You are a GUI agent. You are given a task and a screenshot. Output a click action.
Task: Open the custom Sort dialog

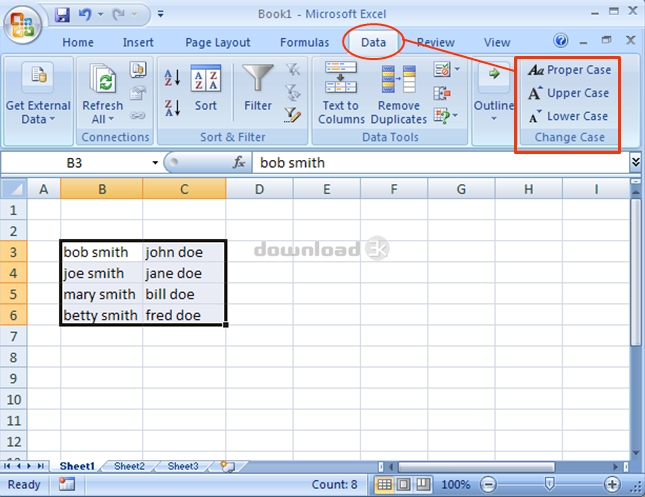(206, 89)
